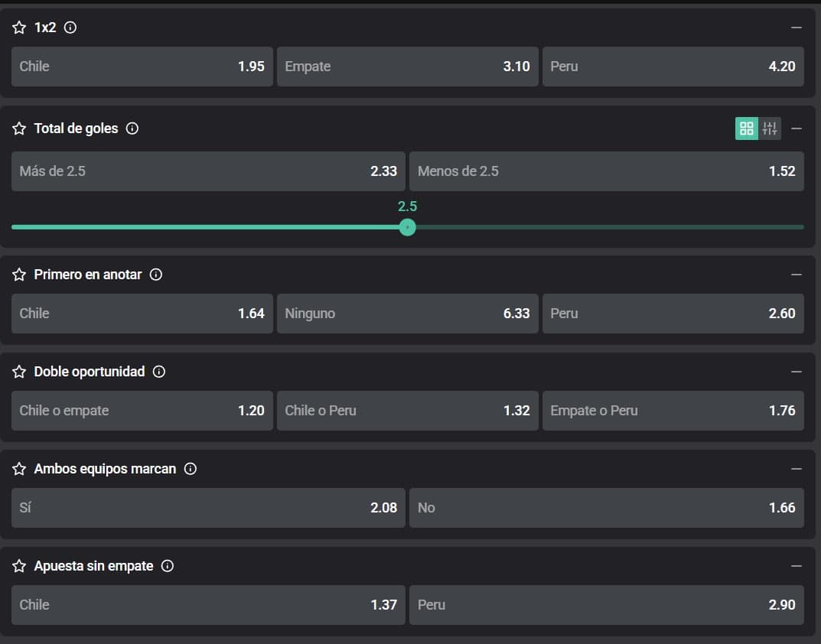Show info for Ambos equipos marcan
Screen dimensions: 821x644
pos(191,469)
